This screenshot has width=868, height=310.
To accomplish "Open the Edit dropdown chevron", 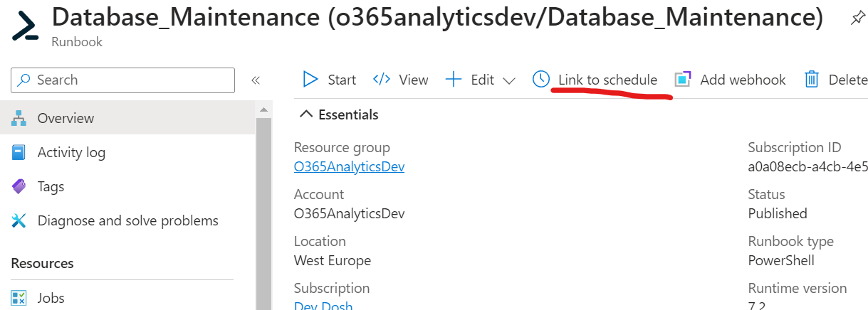I will click(508, 81).
